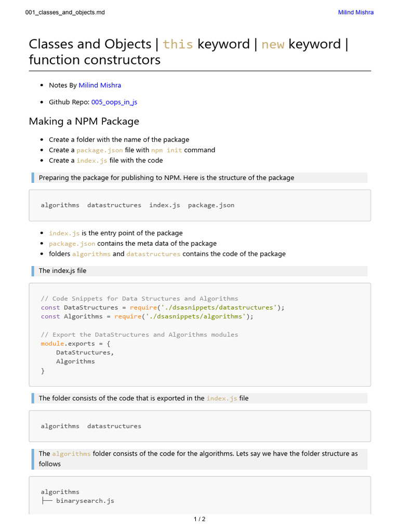Click the 001_classes_and_objects.md filename in header
Image resolution: width=399 pixels, height=532 pixels.
[65, 12]
